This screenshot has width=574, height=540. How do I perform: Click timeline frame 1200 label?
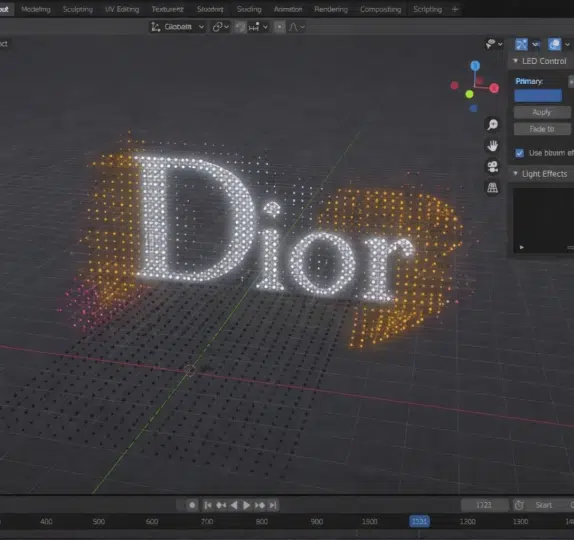468,521
